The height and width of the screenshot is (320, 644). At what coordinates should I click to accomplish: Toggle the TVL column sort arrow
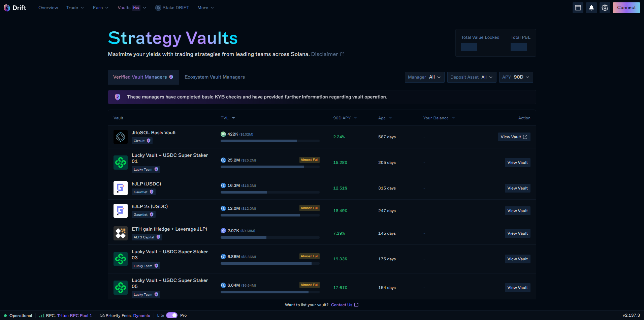click(233, 118)
